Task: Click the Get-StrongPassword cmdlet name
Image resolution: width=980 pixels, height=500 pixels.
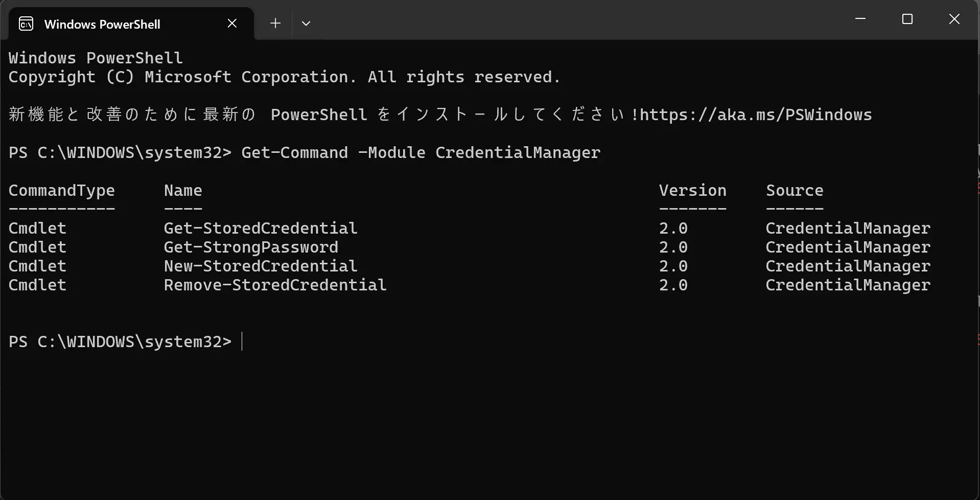Action: pyautogui.click(x=251, y=247)
